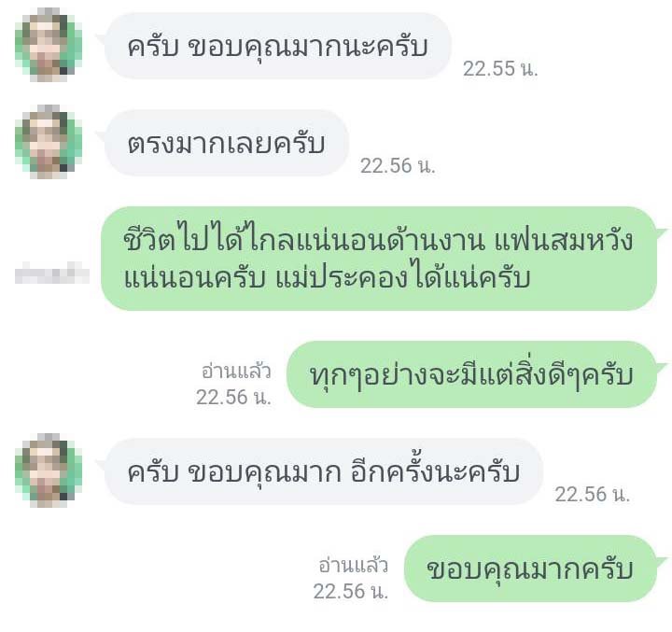Tap avatar beside ครับ ขอบคุณมาก อีกครั้งนะครับ
This screenshot has width=672, height=632.
[48, 470]
